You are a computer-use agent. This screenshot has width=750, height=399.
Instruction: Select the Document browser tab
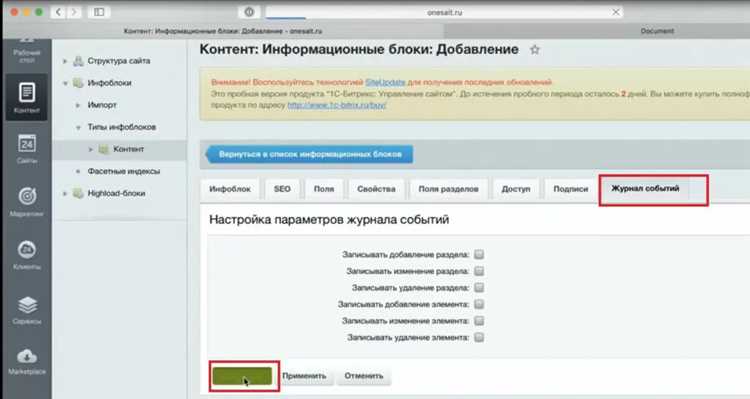tap(657, 31)
